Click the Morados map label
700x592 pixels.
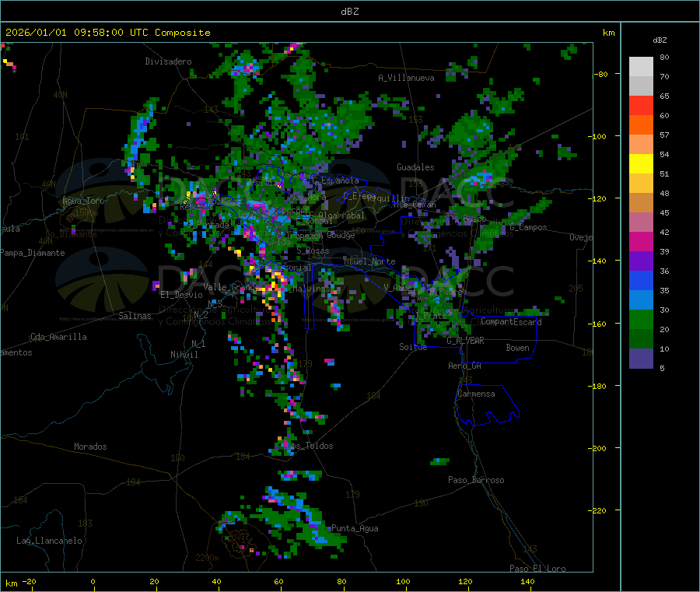tap(90, 447)
